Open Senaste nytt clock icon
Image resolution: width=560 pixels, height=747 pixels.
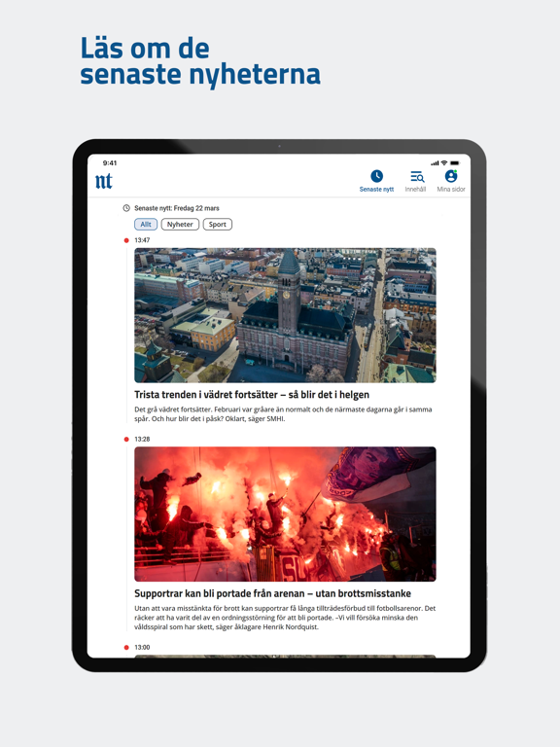tap(376, 176)
